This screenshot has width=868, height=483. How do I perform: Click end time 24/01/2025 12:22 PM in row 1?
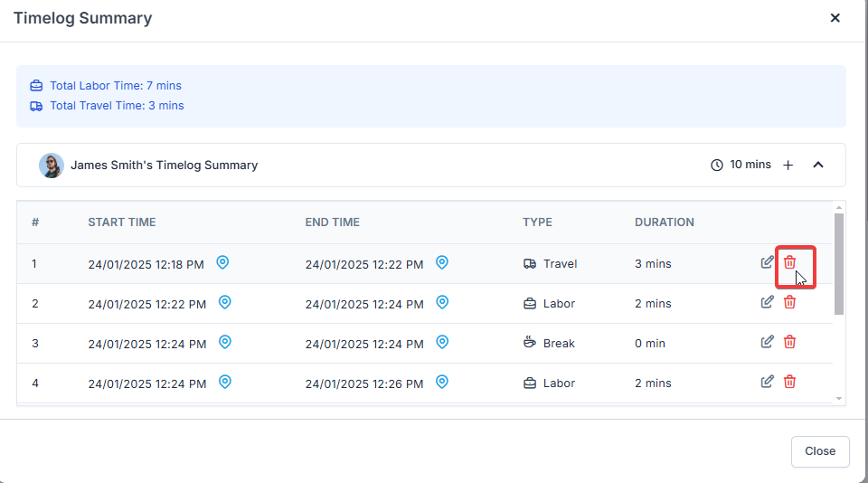coord(364,265)
